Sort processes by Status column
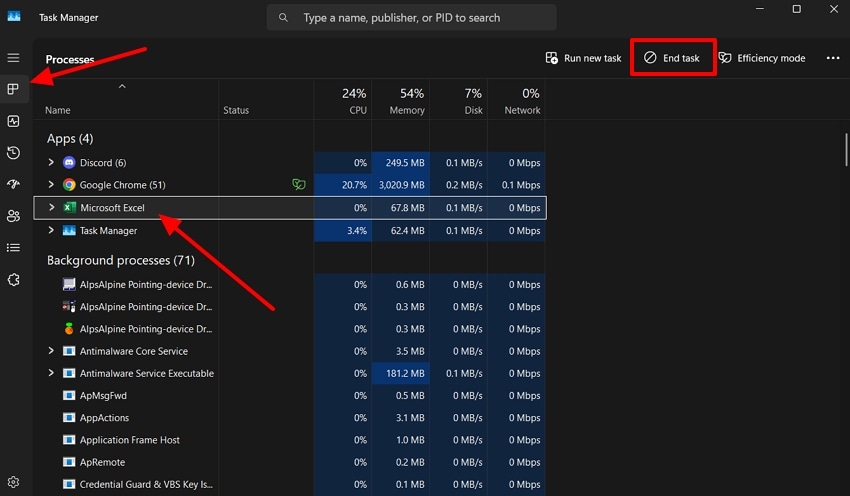This screenshot has height=496, width=850. 236,110
